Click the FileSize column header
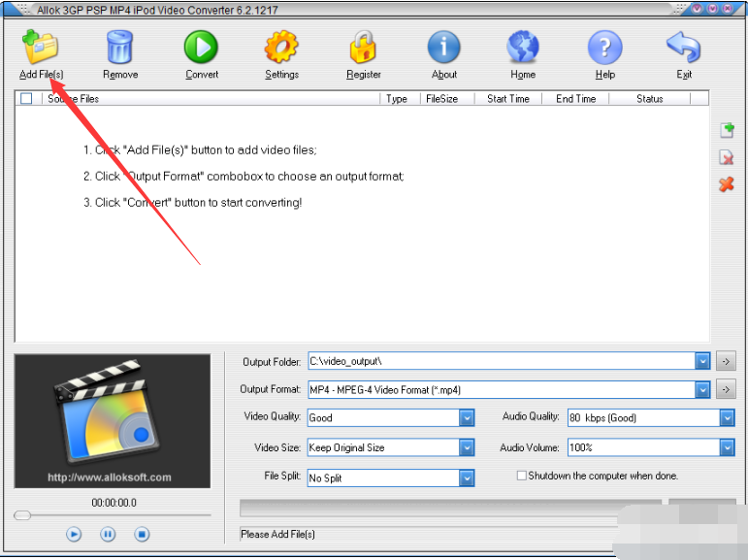The width and height of the screenshot is (748, 560). coord(447,98)
